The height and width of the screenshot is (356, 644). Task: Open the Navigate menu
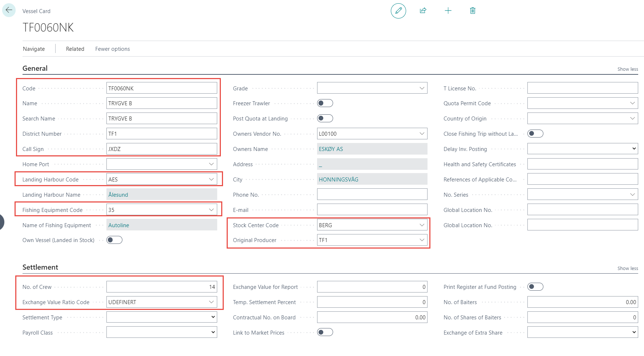34,49
